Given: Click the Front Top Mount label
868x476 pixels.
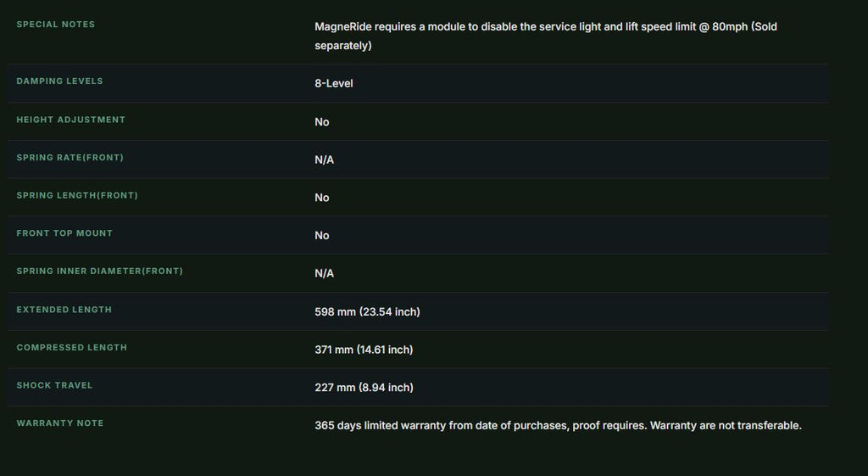Looking at the screenshot, I should pos(64,233).
